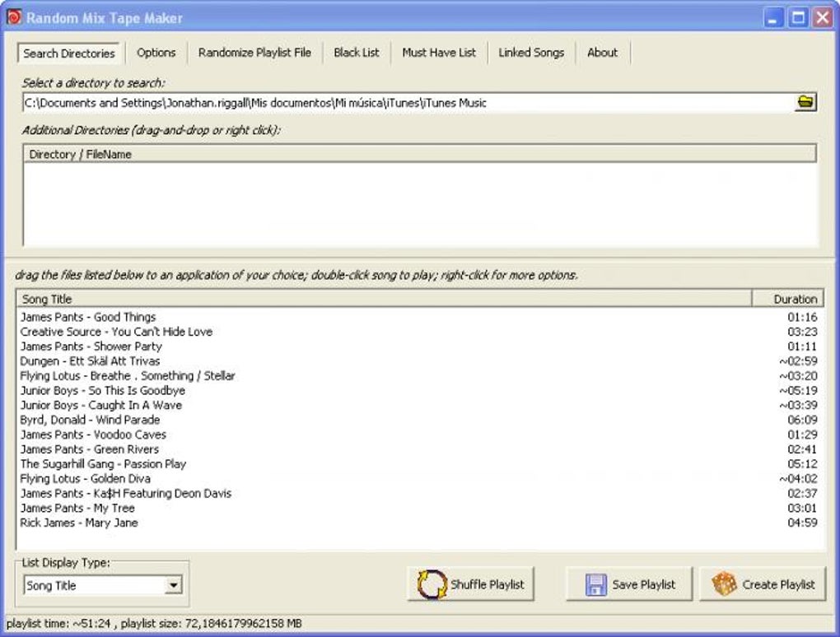Sort by the Song Title column header
The image size is (840, 637).
click(x=384, y=299)
